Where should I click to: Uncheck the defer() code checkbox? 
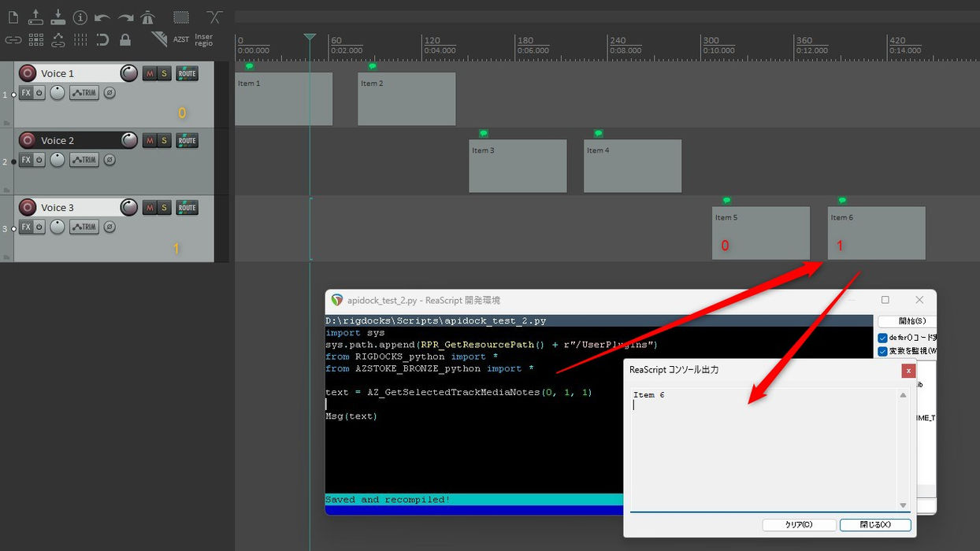882,338
